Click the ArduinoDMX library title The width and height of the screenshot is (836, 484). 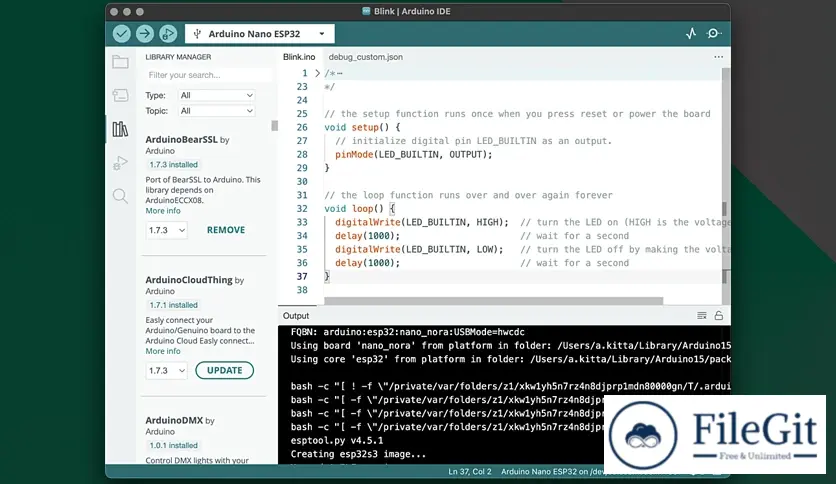pyautogui.click(x=174, y=421)
